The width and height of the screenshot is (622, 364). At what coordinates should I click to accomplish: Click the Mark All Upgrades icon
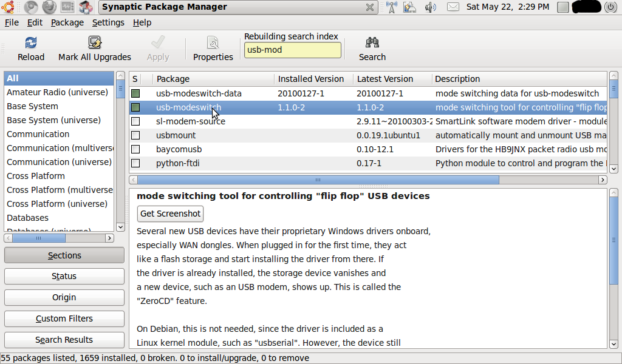click(x=95, y=43)
